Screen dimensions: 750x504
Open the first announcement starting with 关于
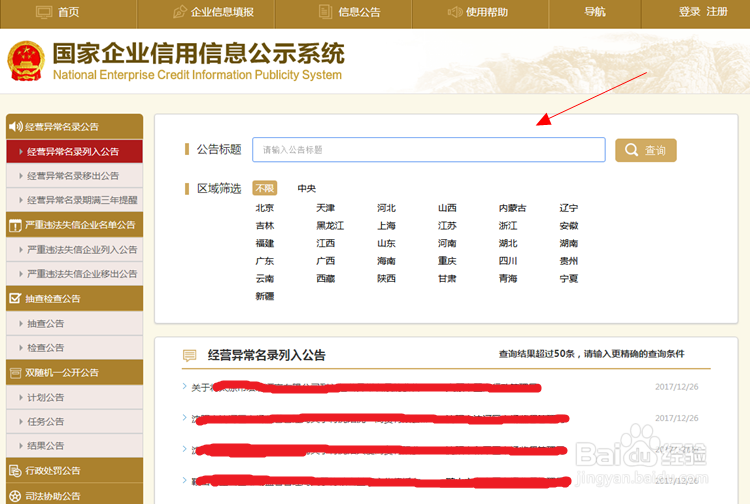click(x=366, y=387)
